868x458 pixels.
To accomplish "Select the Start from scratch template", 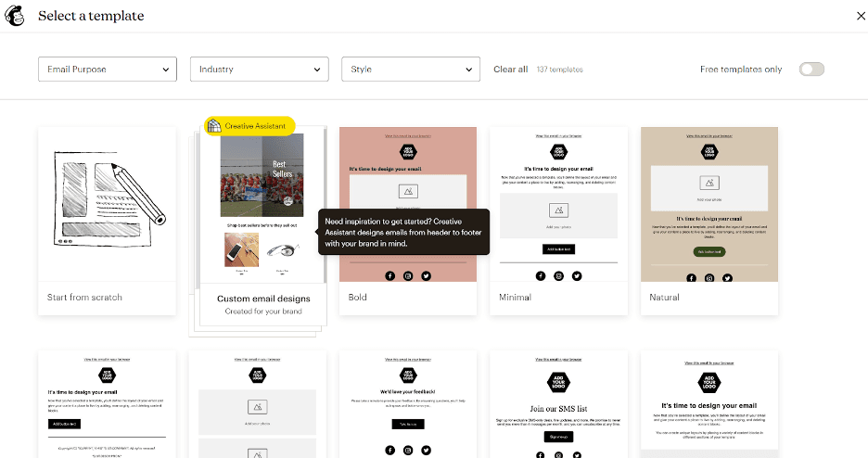I will pyautogui.click(x=107, y=221).
